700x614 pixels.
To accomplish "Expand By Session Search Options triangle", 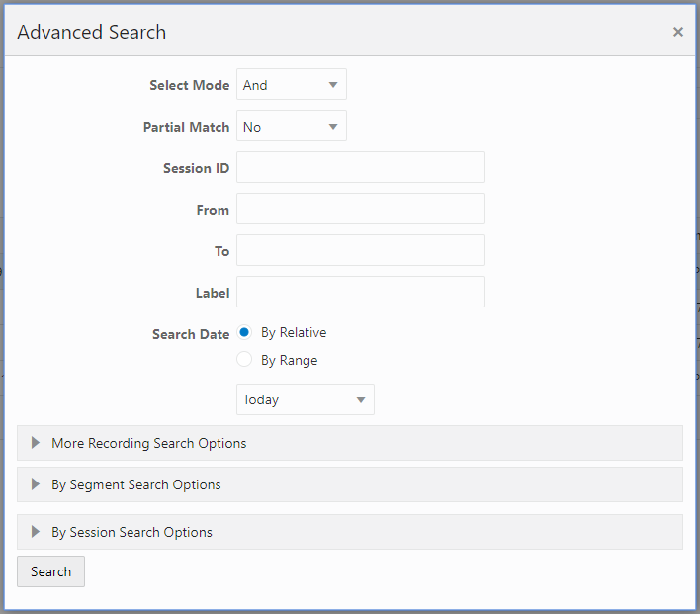I will [36, 532].
